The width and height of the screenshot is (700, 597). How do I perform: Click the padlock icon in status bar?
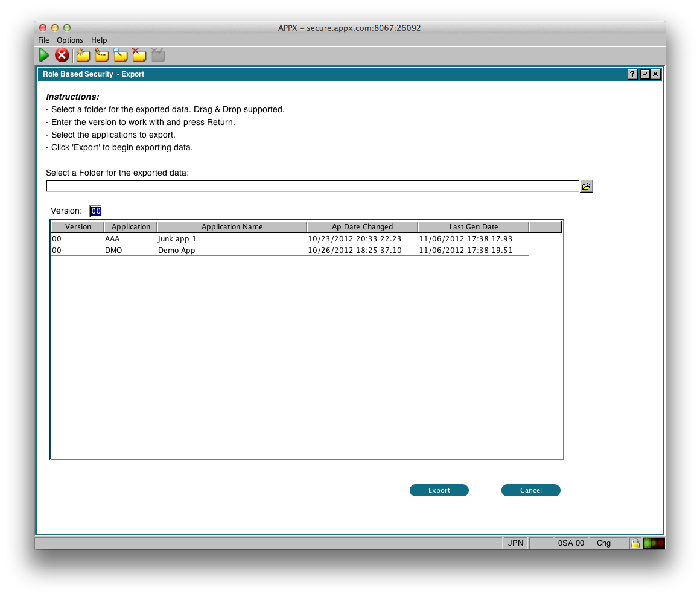point(635,543)
